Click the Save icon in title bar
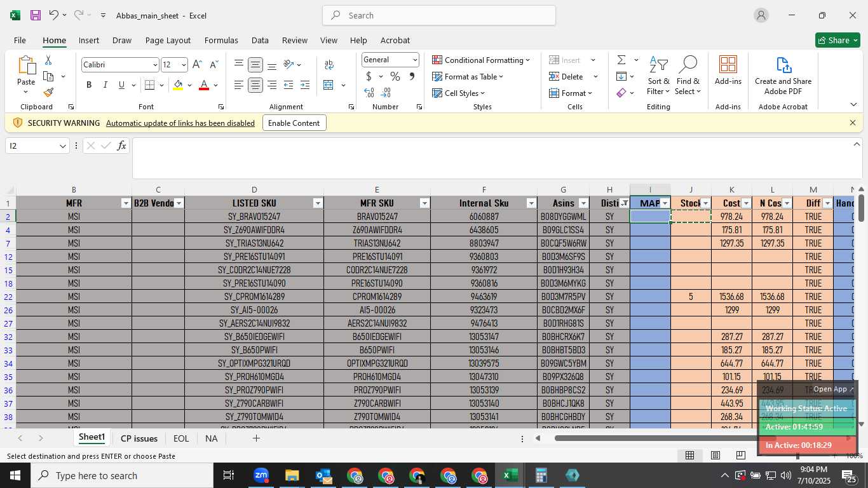 point(36,15)
